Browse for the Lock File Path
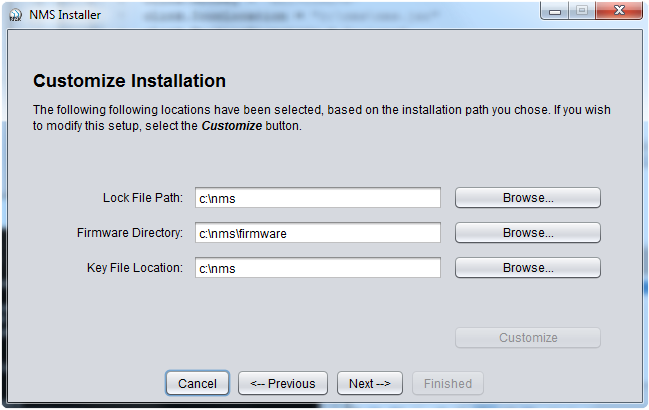 tap(528, 198)
